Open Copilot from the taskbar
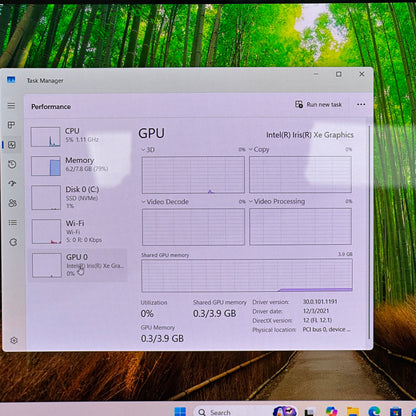This screenshot has height=416, width=416. tap(331, 412)
